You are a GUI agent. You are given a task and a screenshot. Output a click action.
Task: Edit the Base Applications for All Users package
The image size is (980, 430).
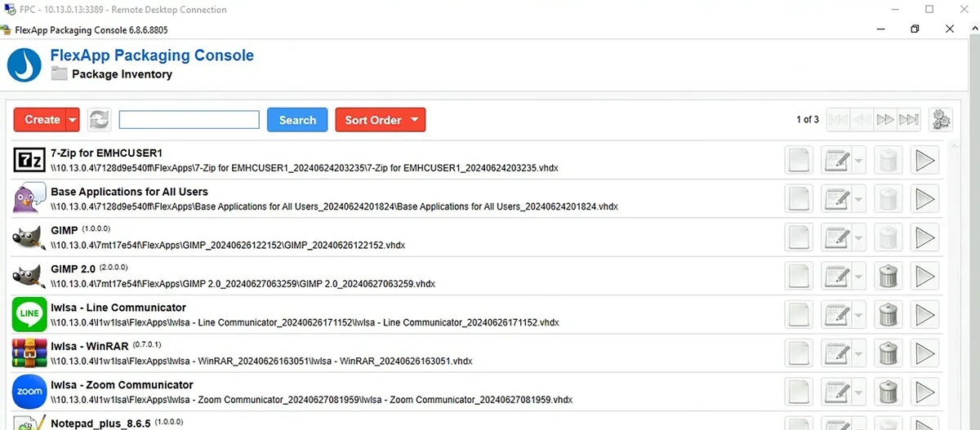click(x=836, y=199)
